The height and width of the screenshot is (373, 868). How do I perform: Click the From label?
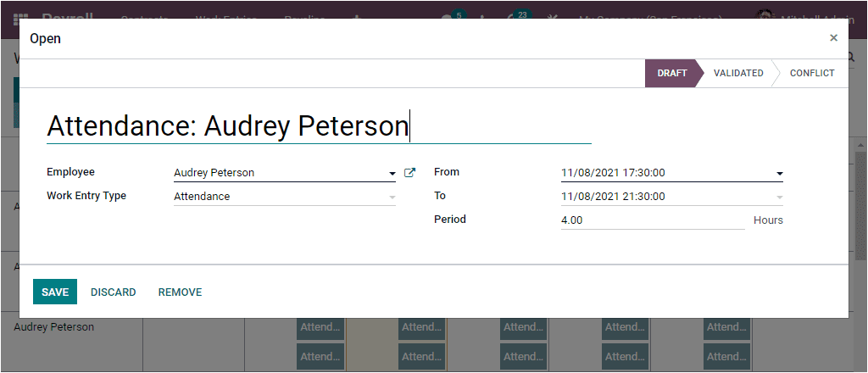tap(447, 172)
